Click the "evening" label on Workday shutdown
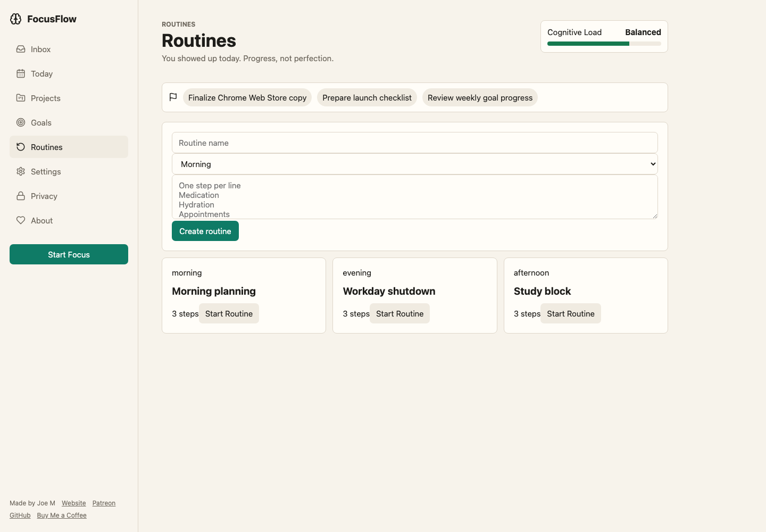This screenshot has width=766, height=532. point(357,273)
